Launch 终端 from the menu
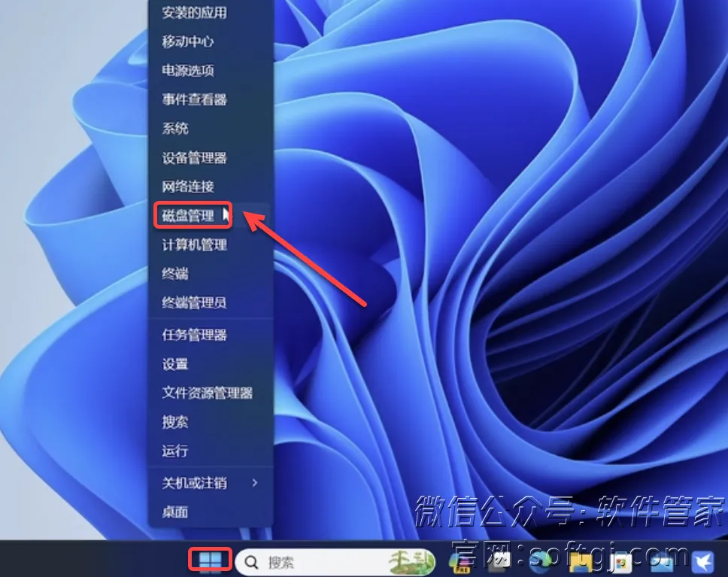The height and width of the screenshot is (577, 728). (211, 274)
